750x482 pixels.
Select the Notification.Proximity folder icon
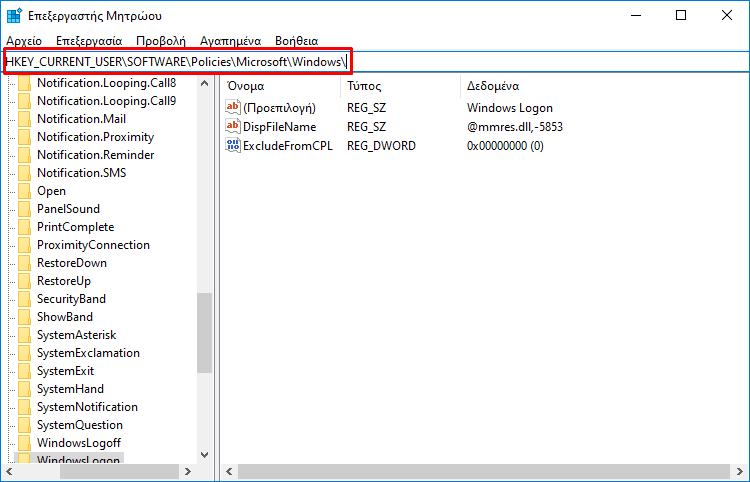24,137
